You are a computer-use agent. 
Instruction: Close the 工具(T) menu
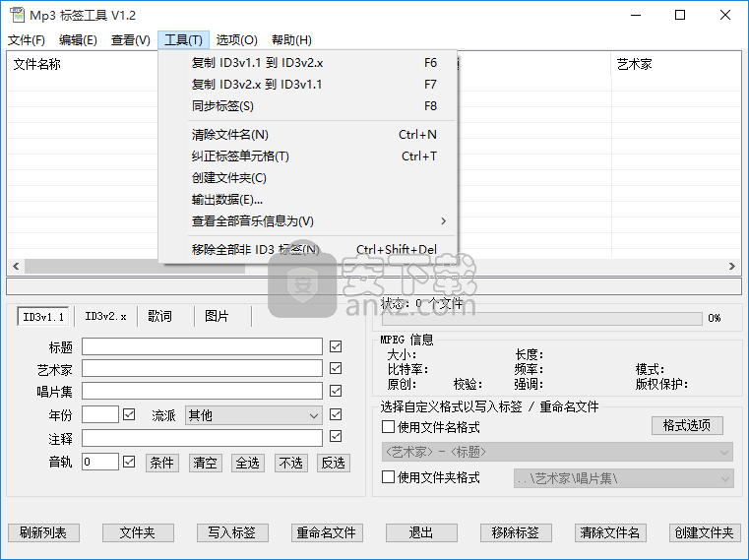pos(183,40)
